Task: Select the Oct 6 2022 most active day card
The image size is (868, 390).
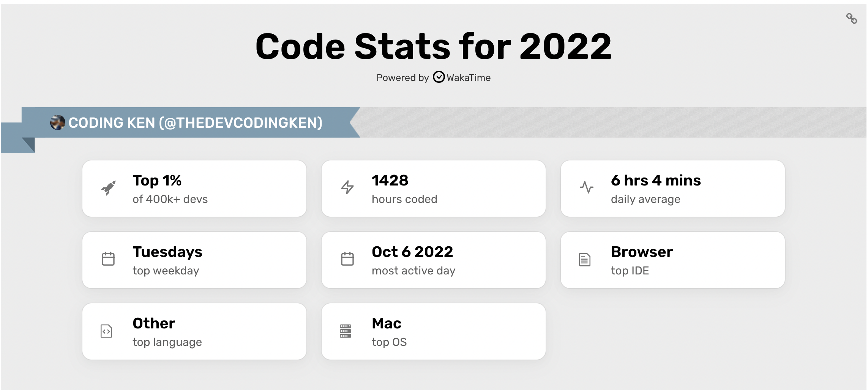Action: pos(434,260)
